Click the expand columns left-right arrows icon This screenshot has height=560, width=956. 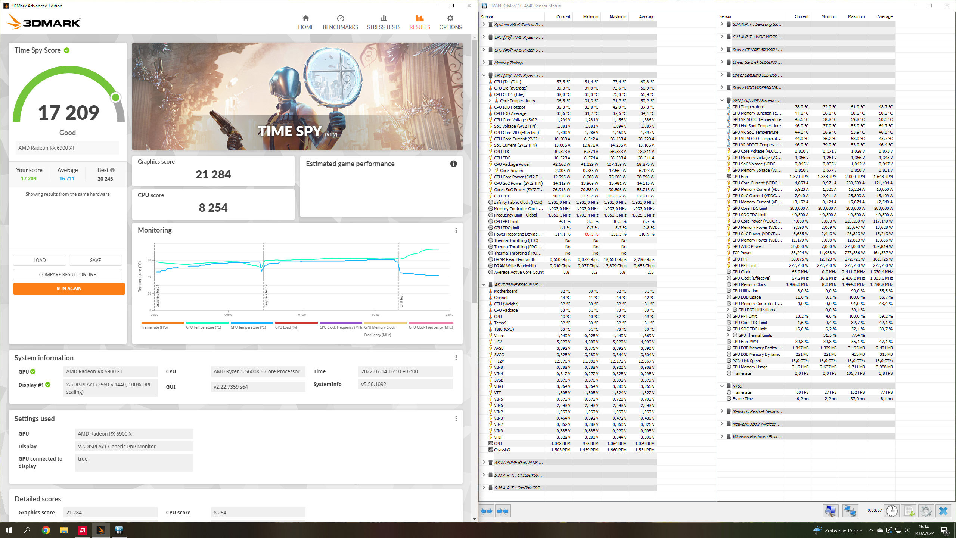click(486, 511)
